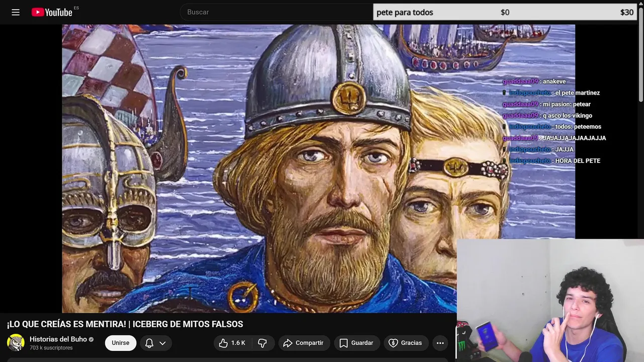Click the streamer webcam overlay
This screenshot has width=644, height=362.
(x=550, y=300)
